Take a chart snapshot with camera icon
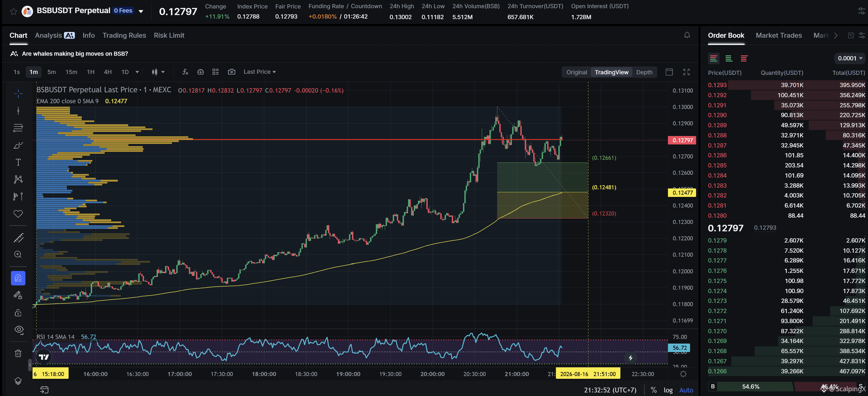Screen dimensions: 868x396 coord(231,72)
